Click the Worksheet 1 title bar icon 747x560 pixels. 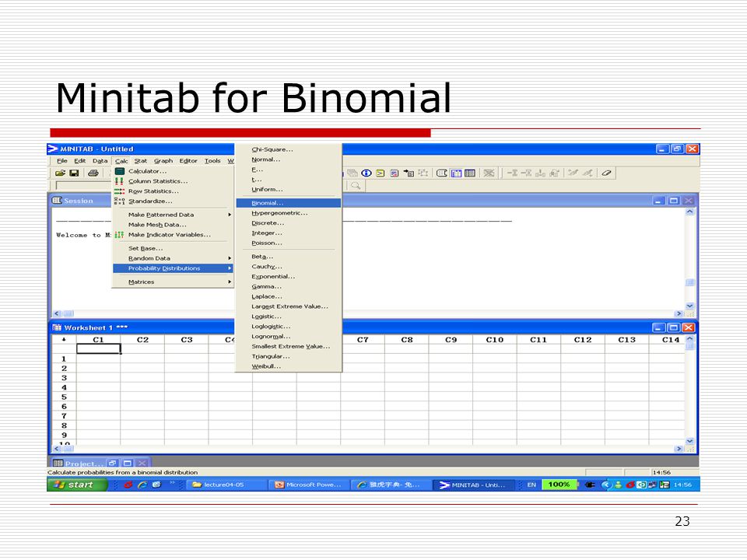point(58,327)
